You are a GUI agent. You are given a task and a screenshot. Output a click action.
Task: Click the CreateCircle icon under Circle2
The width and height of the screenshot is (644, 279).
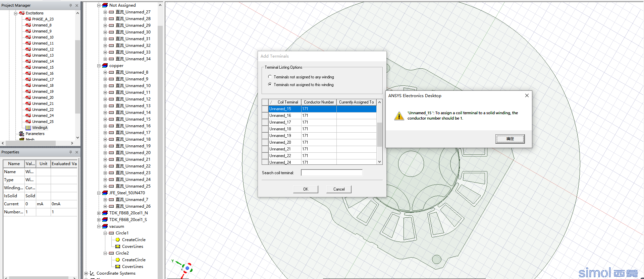tap(118, 260)
